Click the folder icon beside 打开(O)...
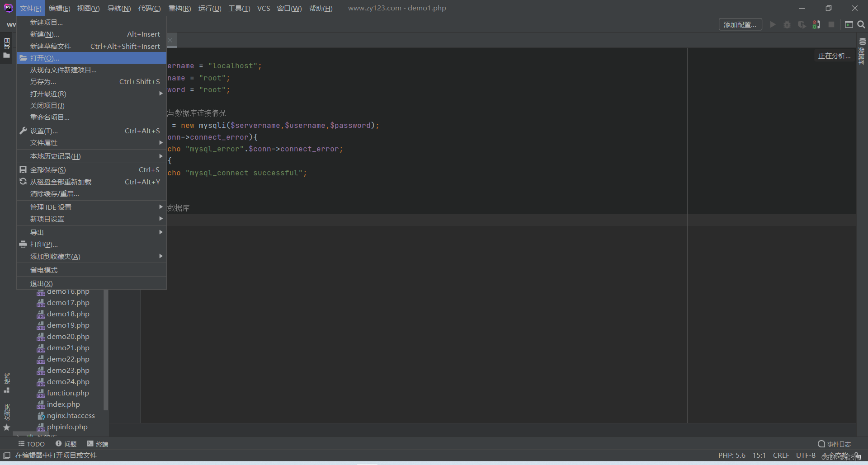 point(23,58)
